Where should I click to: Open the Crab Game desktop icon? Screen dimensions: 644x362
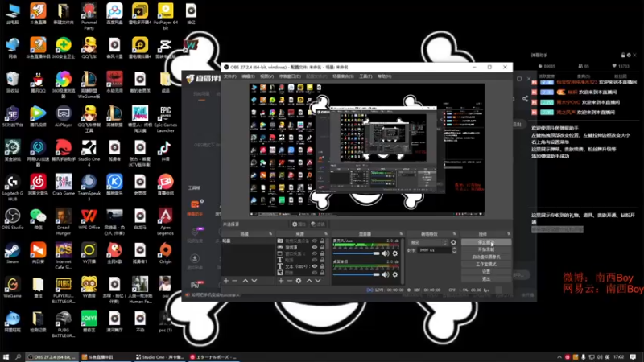(x=64, y=185)
